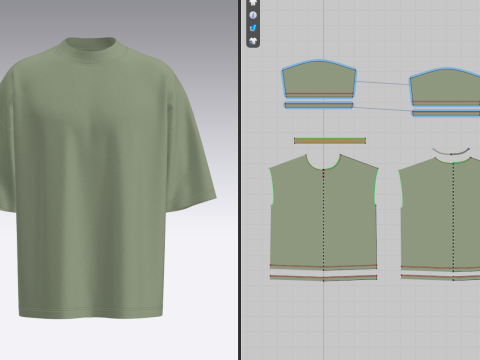
Task: Select the right sleeve pattern piece
Action: [x=445, y=87]
